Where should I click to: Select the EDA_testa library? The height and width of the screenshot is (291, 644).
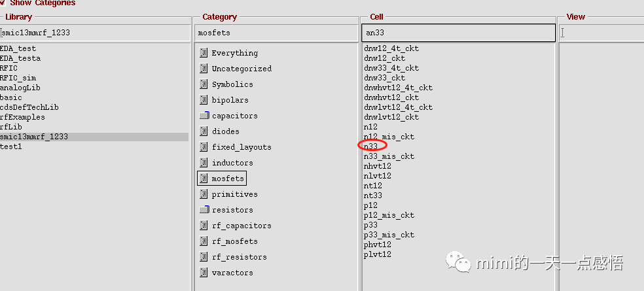[20, 58]
